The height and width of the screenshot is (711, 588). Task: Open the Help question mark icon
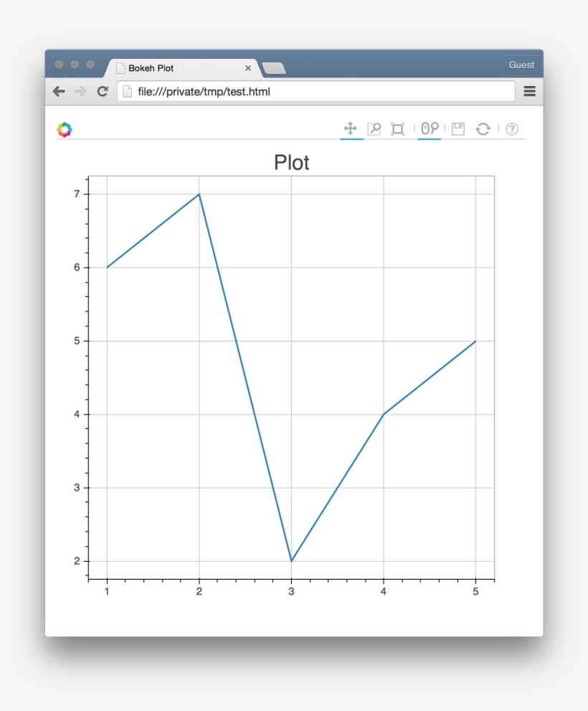click(x=512, y=129)
